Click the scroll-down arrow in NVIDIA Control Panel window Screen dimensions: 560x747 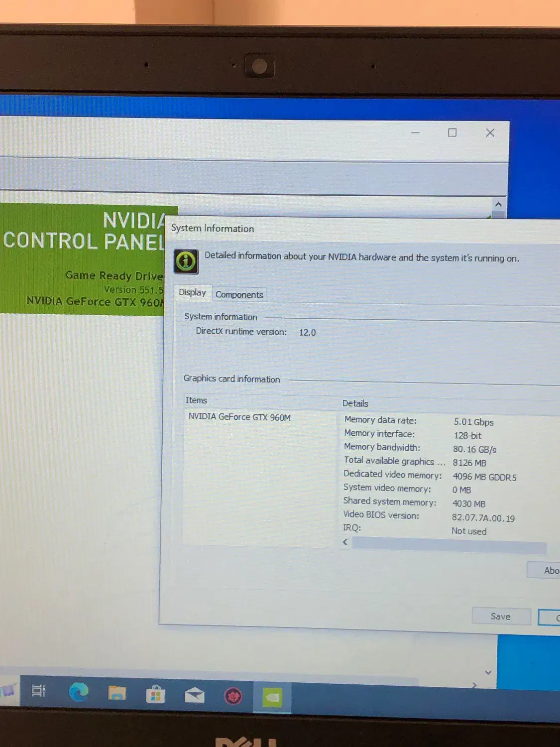[488, 673]
